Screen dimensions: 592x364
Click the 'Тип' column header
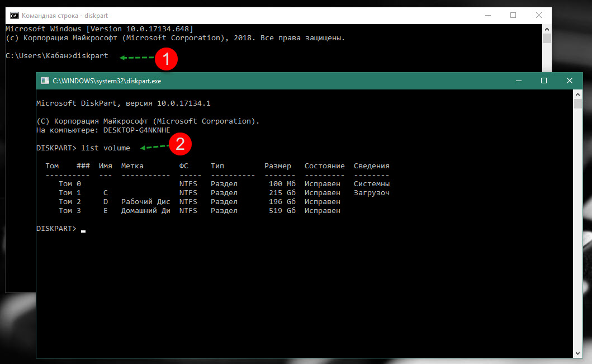pos(217,166)
